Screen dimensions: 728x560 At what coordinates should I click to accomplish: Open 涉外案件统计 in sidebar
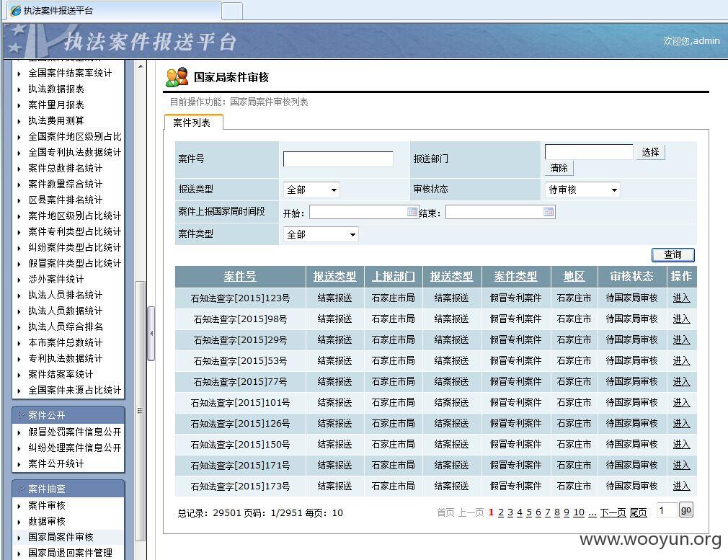pos(56,279)
